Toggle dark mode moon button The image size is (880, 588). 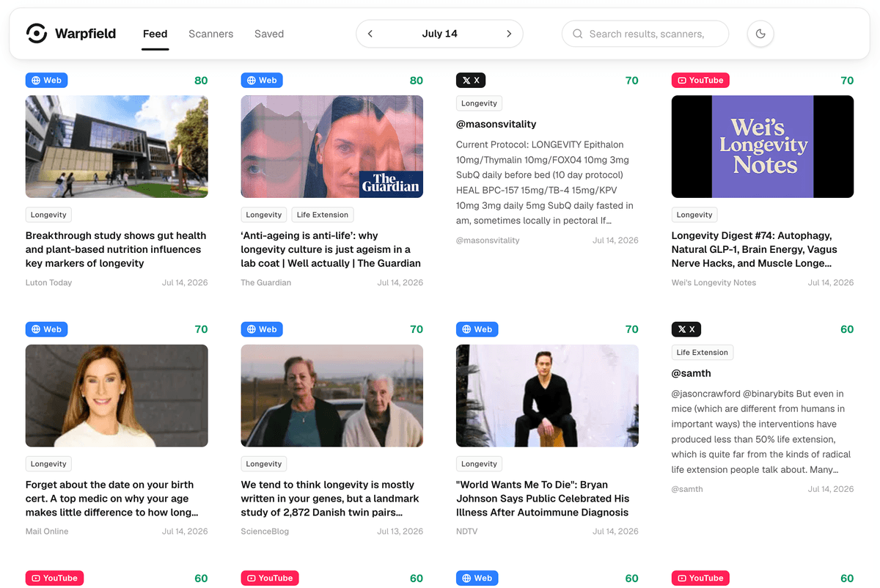[x=760, y=34]
